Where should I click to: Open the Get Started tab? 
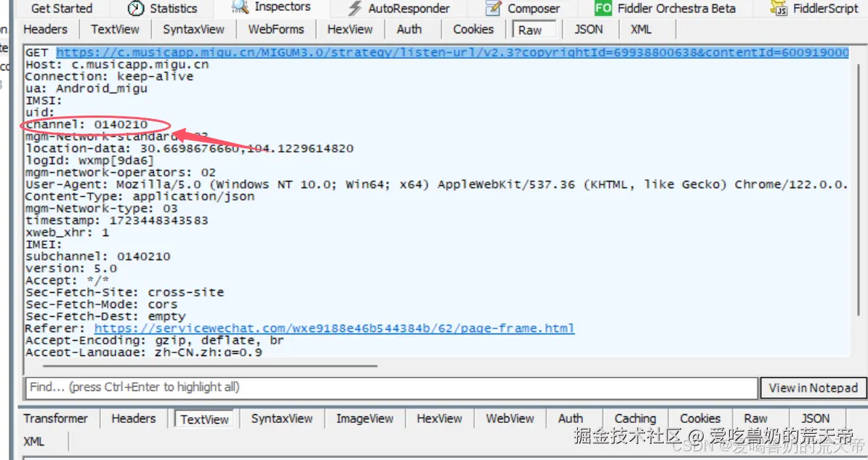[61, 8]
